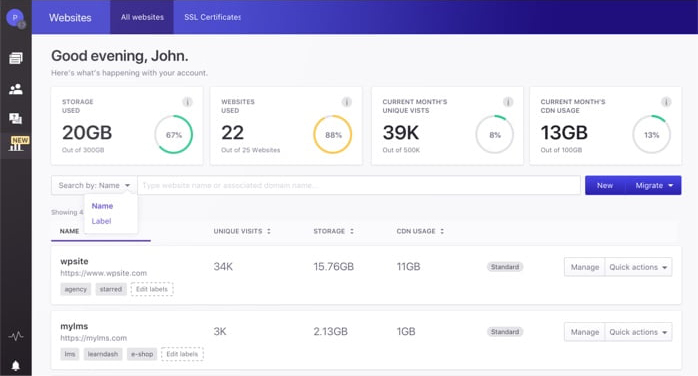Open the https://www.wpsite.com link
The image size is (698, 376).
pos(103,273)
